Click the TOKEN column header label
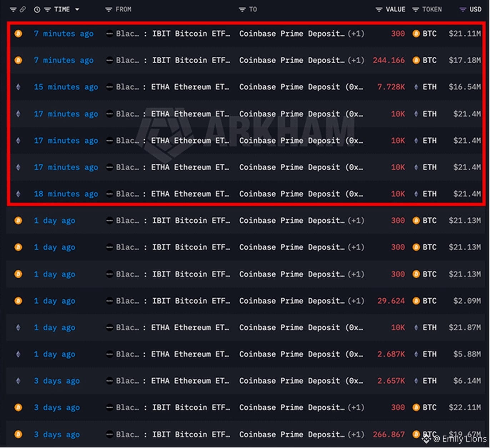Screen dimensions: 490x448 [x=432, y=9]
